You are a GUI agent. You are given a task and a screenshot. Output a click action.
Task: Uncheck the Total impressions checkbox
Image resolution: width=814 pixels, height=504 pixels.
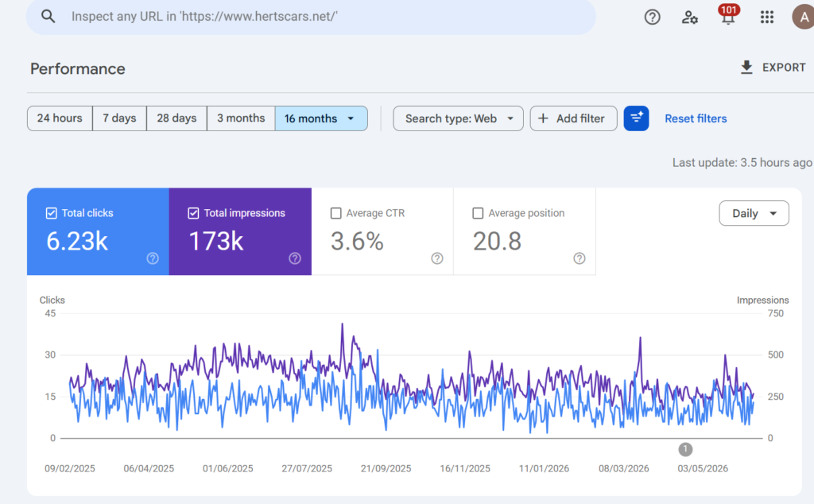pos(193,213)
